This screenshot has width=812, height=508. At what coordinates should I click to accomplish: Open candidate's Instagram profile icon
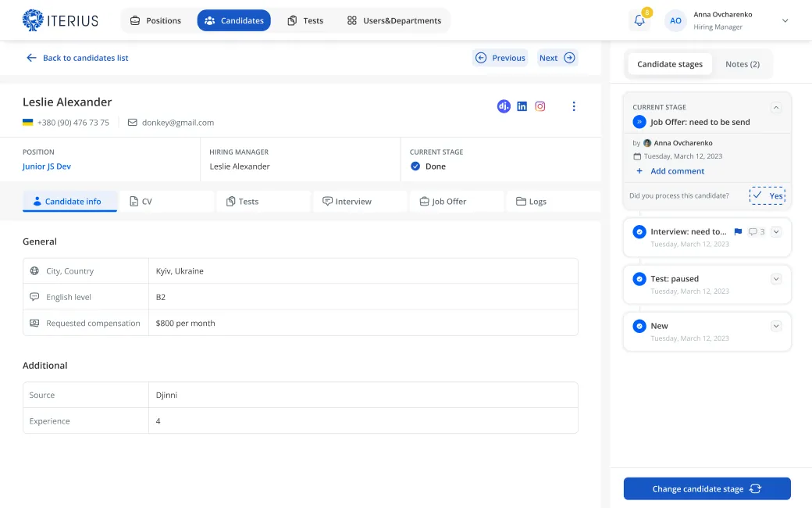pyautogui.click(x=540, y=106)
